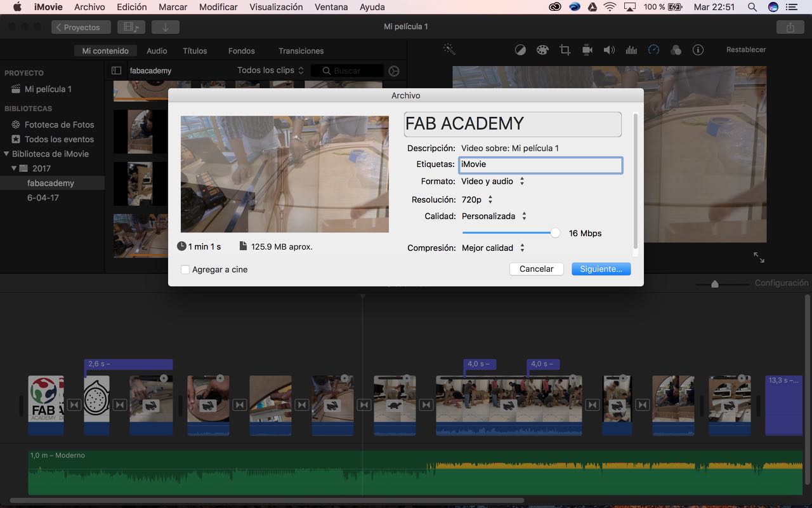
Task: Open the Todos los clips filter dropdown
Action: pyautogui.click(x=270, y=70)
